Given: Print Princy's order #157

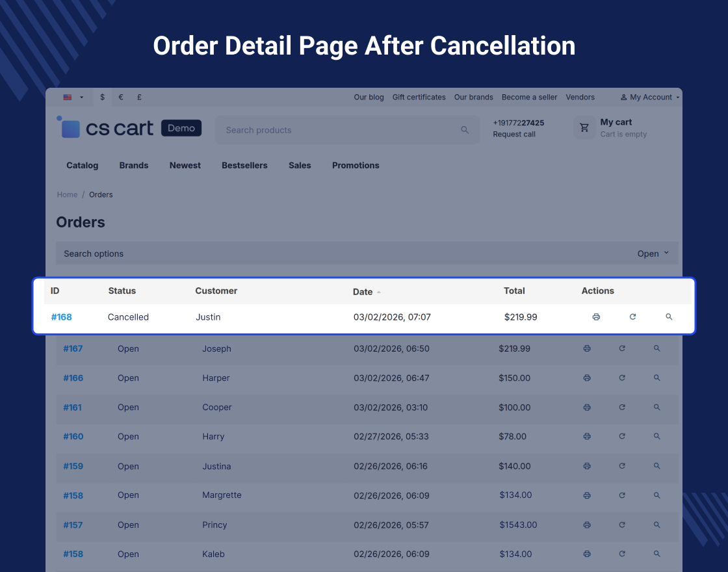Looking at the screenshot, I should tap(587, 525).
